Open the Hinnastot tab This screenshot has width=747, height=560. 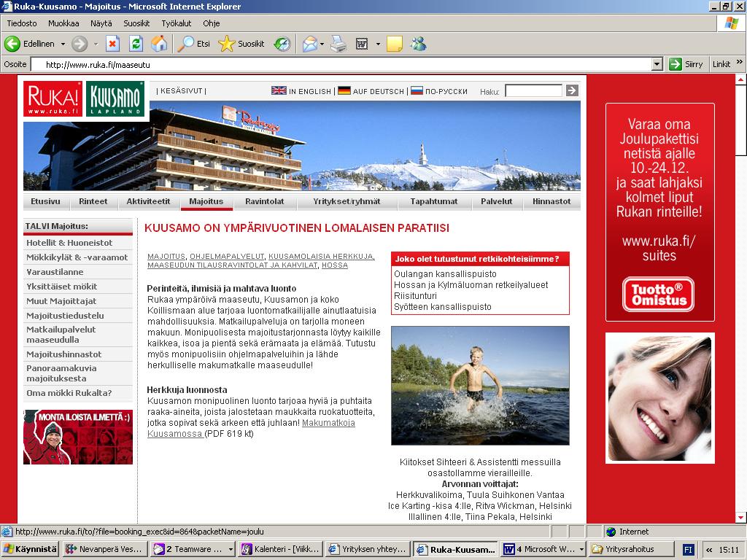tap(551, 201)
